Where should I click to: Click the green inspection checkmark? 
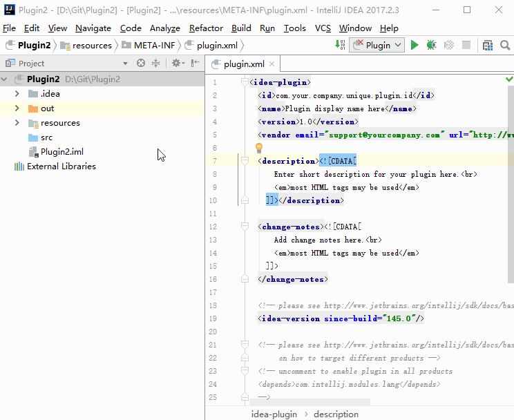509,79
